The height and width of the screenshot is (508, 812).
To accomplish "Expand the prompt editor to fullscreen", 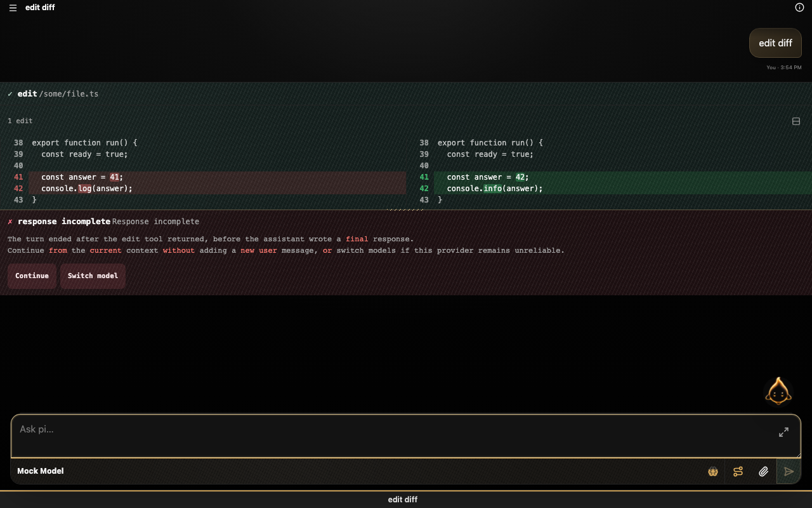I will tap(783, 432).
